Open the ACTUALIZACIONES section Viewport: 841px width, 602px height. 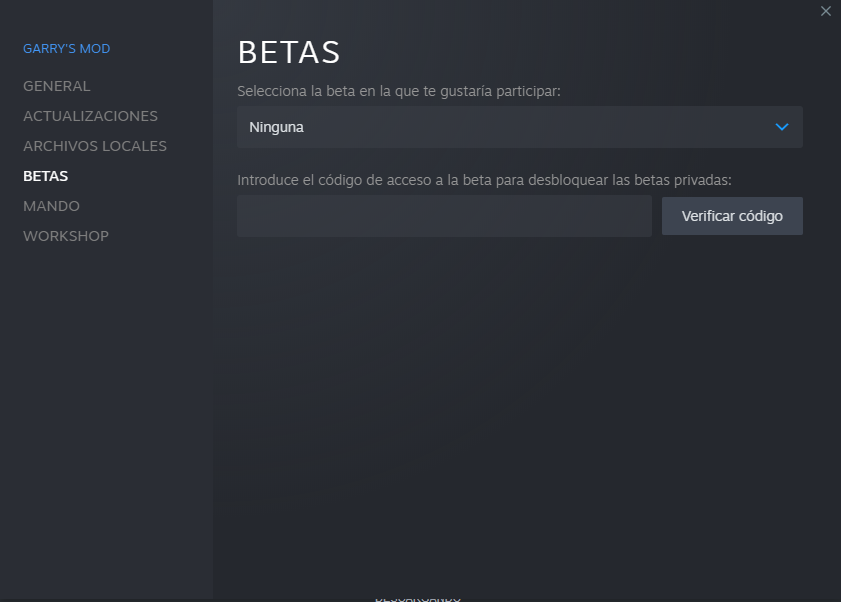(90, 116)
